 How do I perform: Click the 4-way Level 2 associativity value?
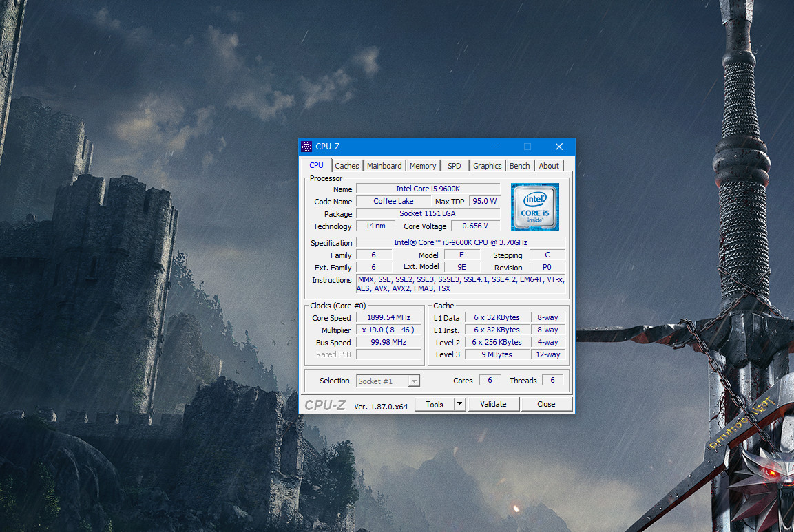[x=548, y=342]
